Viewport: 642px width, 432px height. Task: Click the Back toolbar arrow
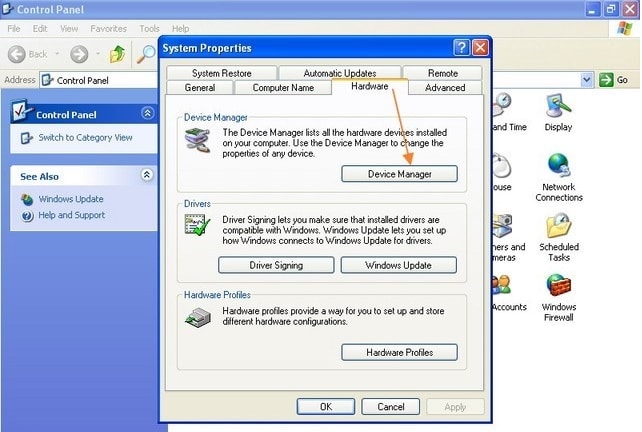point(17,54)
